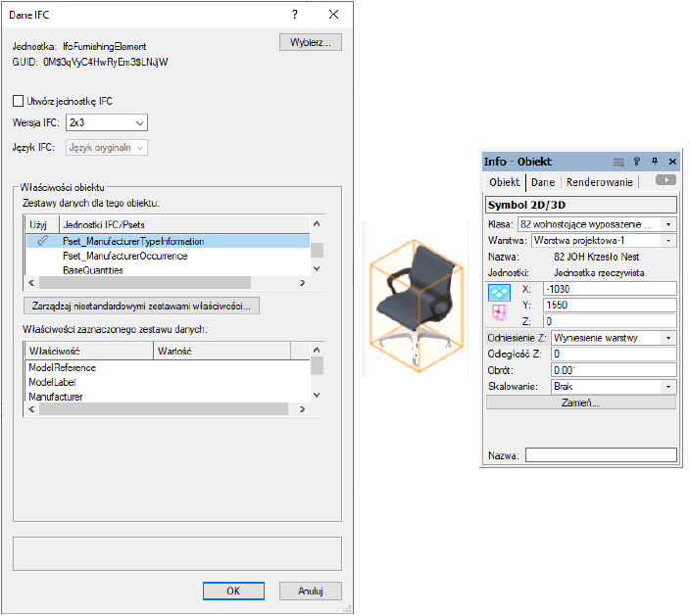Image resolution: width=690 pixels, height=616 pixels.
Task: Click the horizontal scrollbar of the Psets list
Action: [x=167, y=283]
